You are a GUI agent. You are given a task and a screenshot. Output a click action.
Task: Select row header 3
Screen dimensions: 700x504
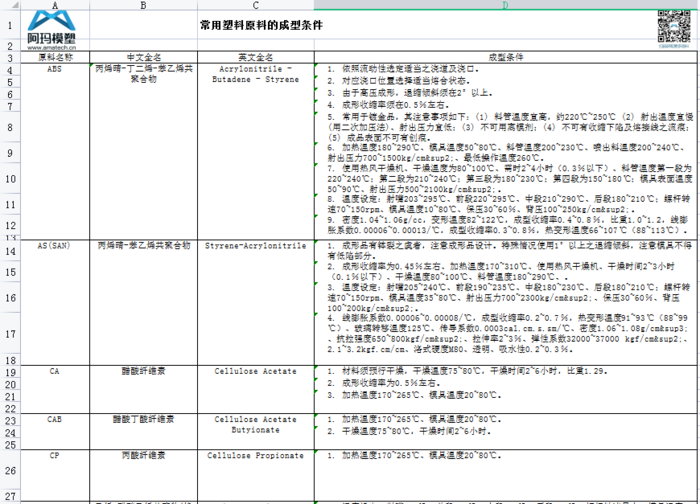(10, 58)
